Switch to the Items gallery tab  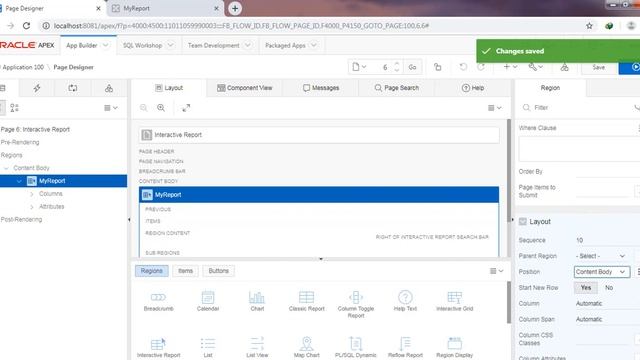point(185,271)
